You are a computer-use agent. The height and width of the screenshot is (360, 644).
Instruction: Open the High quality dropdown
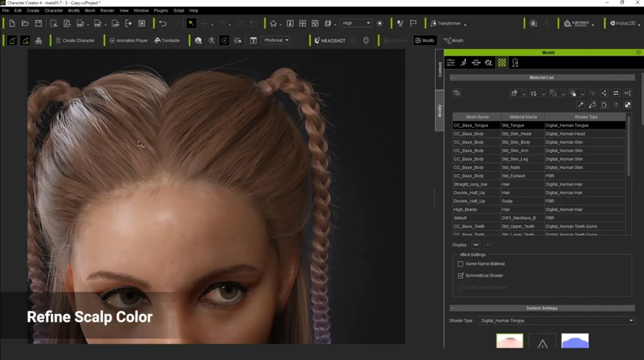356,23
